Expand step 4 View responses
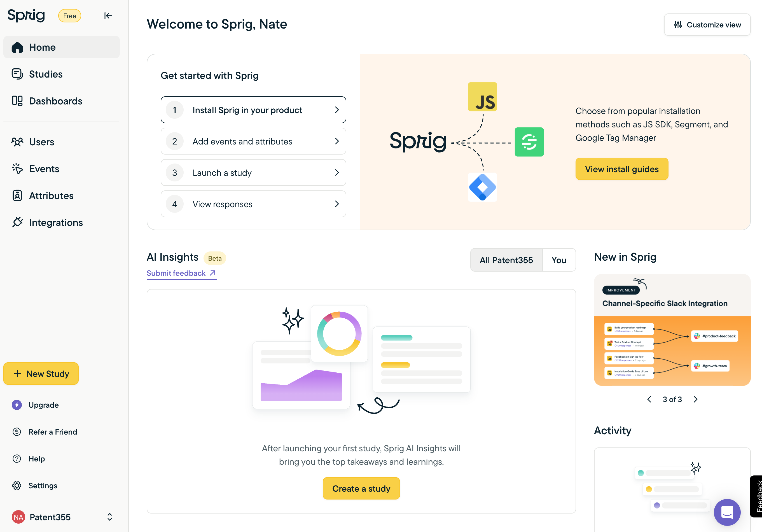Viewport: 762px width, 532px height. 253,204
